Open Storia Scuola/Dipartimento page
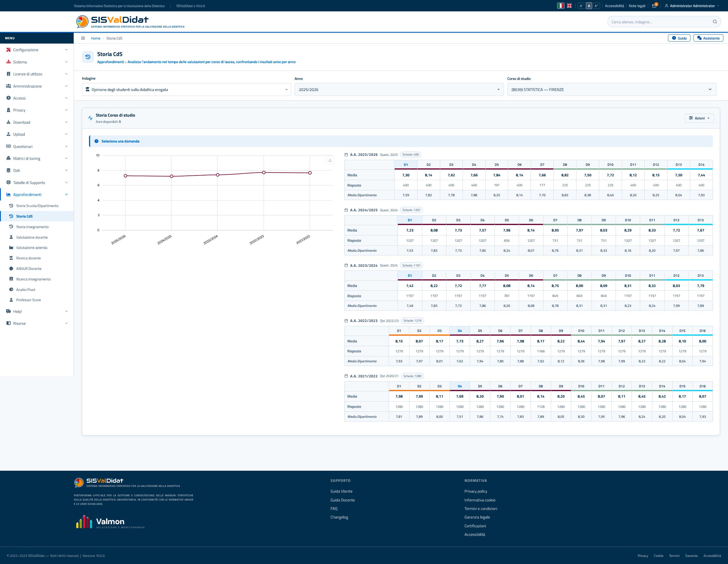The height and width of the screenshot is (564, 728). coord(37,206)
